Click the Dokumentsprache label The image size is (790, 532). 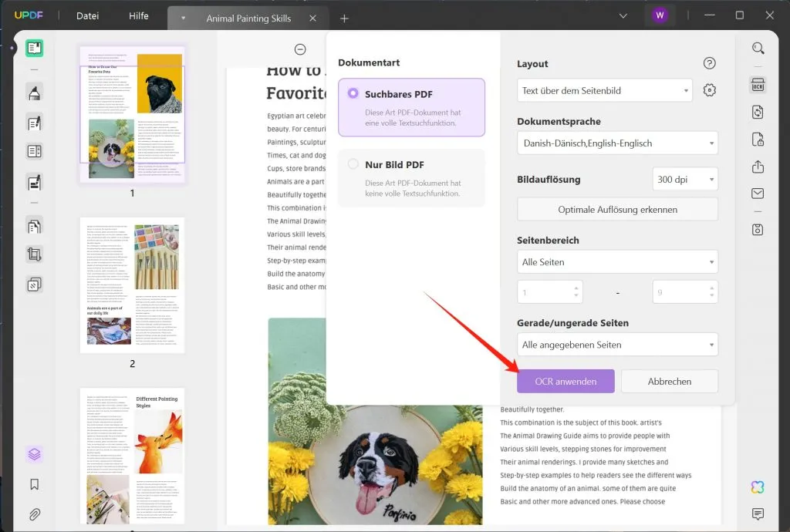559,121
